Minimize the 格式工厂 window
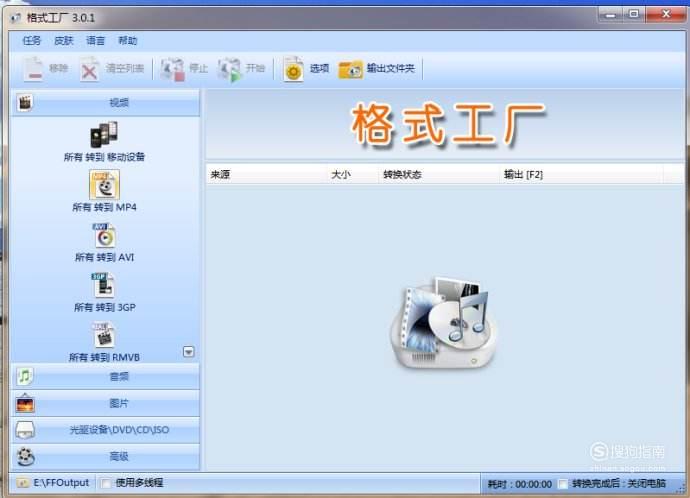This screenshot has width=690, height=498. click(x=610, y=15)
